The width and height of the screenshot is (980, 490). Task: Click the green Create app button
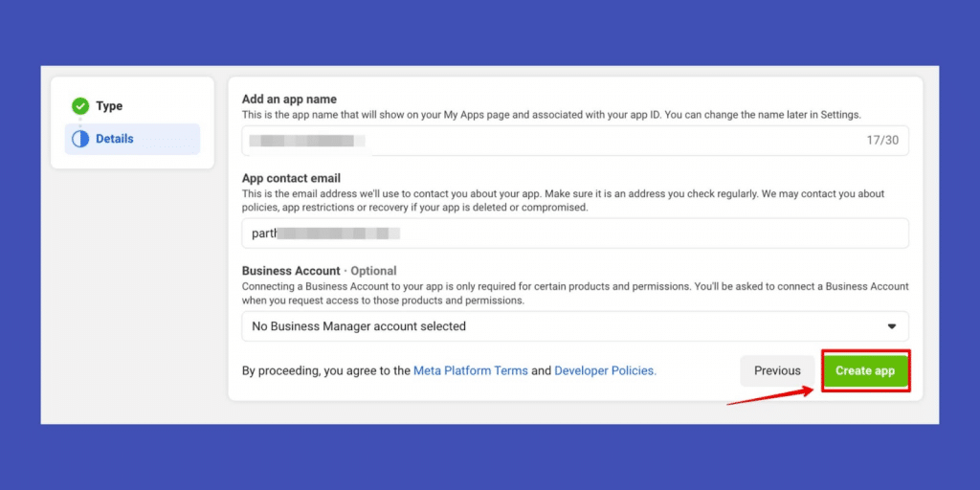(865, 370)
